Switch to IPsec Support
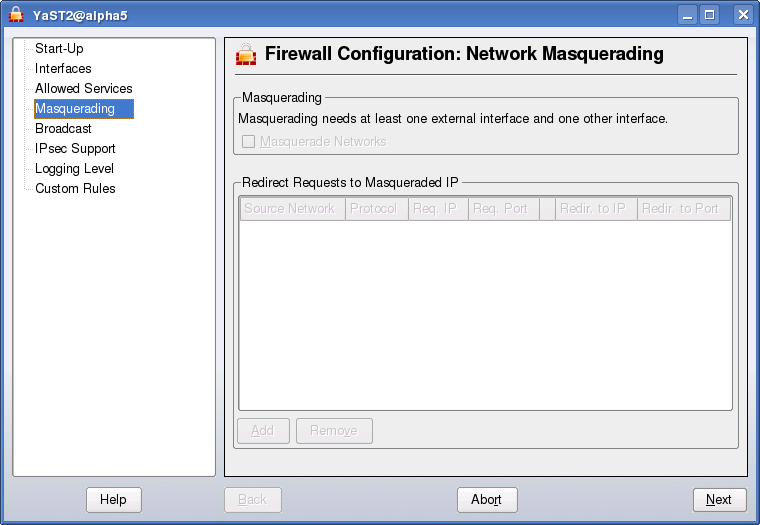 pos(75,148)
